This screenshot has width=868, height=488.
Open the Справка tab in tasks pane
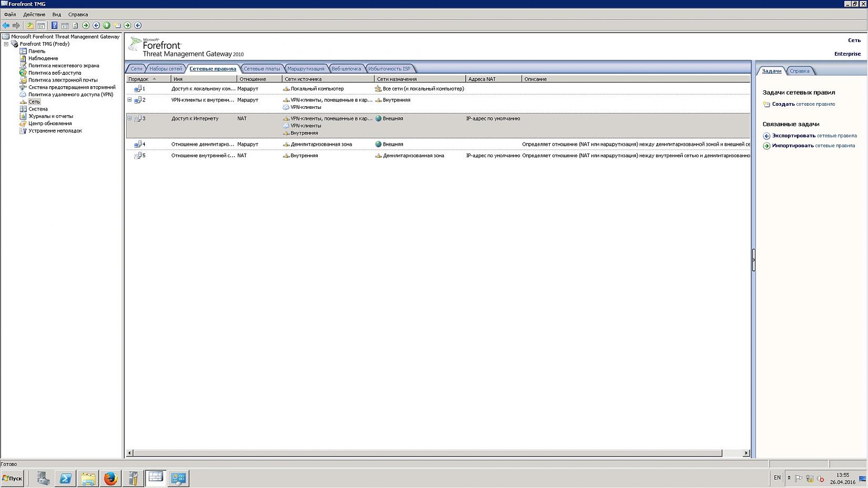click(x=800, y=71)
